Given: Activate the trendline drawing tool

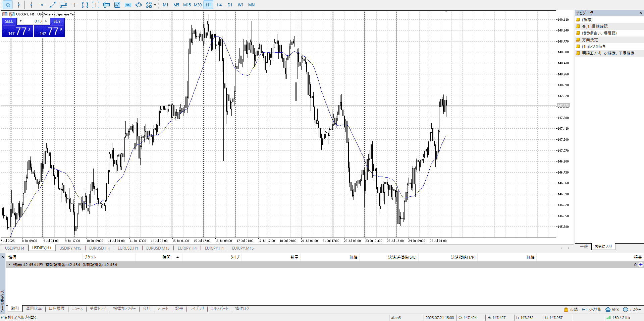Looking at the screenshot, I should point(53,5).
